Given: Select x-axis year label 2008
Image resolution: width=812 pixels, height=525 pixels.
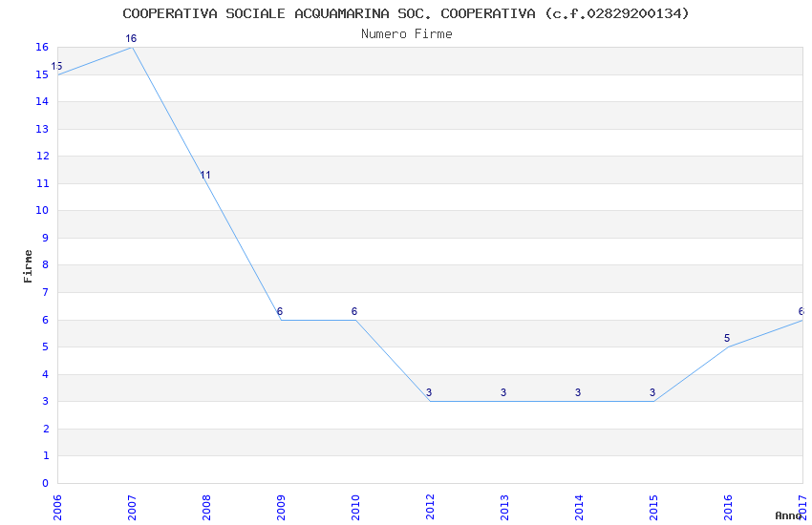Looking at the screenshot, I should [206, 508].
